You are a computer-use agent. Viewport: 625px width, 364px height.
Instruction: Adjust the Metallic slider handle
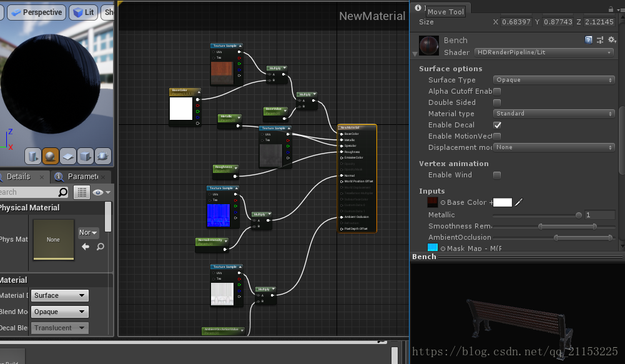click(x=578, y=215)
